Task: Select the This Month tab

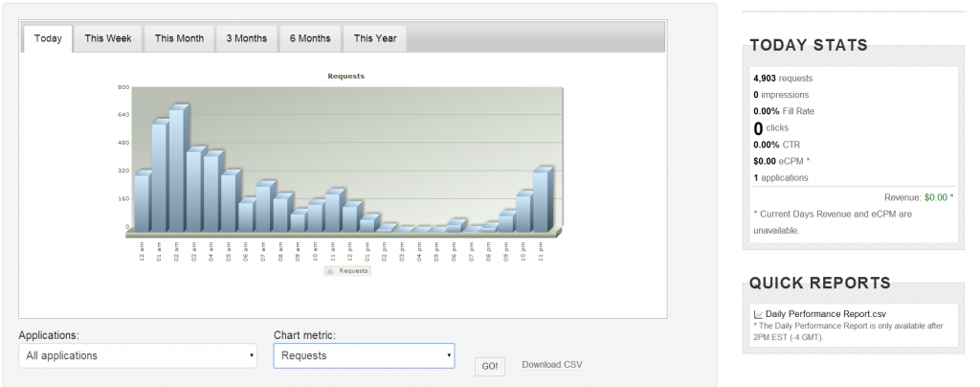Action: tap(179, 38)
